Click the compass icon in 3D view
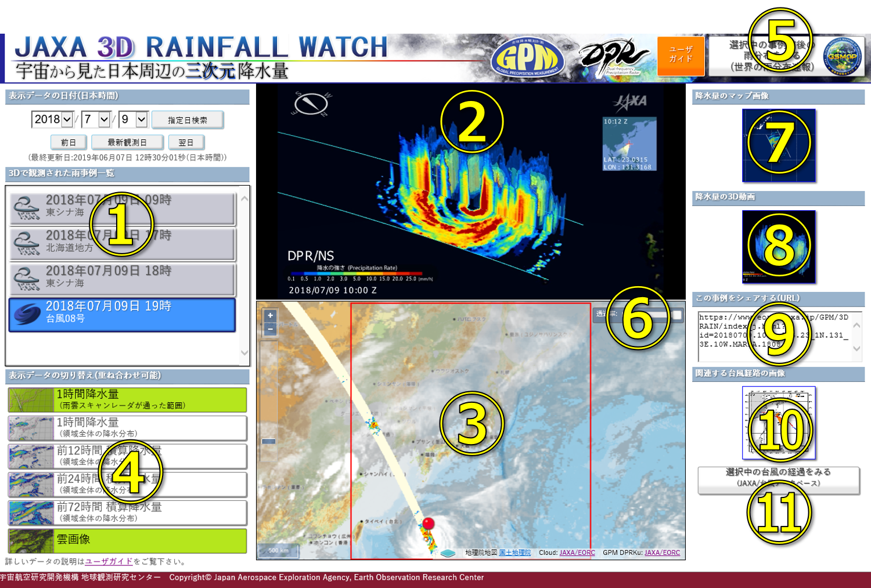 [x=312, y=104]
